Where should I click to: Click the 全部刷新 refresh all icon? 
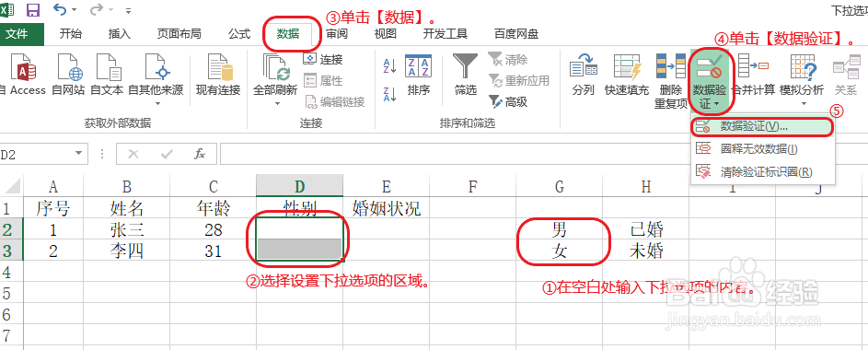[275, 67]
